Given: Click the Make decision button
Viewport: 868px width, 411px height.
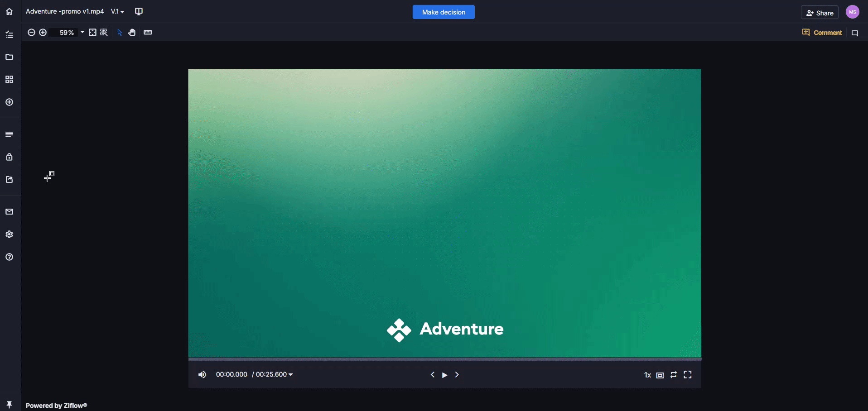Looking at the screenshot, I should tap(444, 12).
